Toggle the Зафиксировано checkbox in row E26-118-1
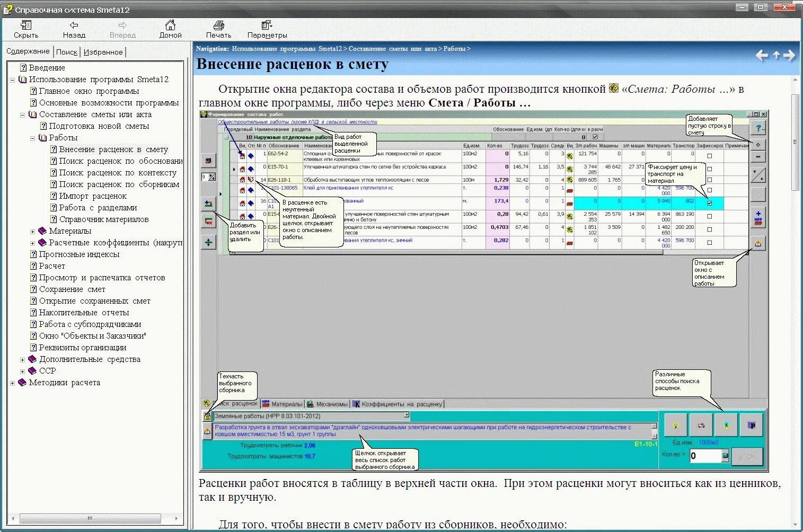Screen dimensions: 803x532 click(709, 180)
